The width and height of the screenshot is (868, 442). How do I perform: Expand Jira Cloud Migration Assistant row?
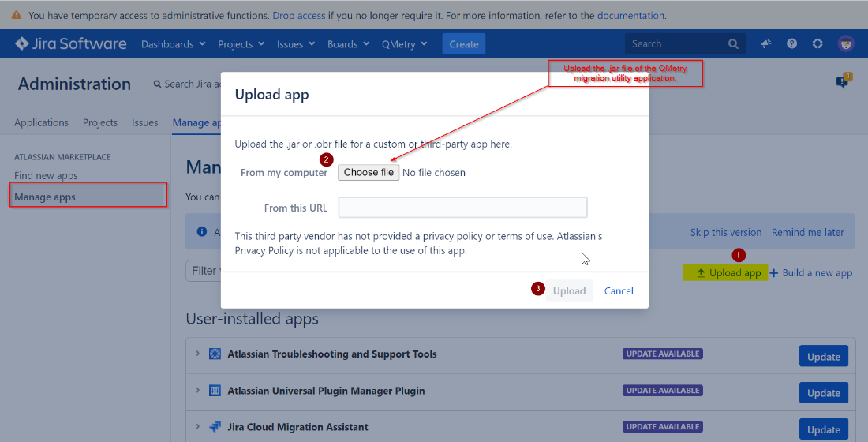[x=197, y=426]
